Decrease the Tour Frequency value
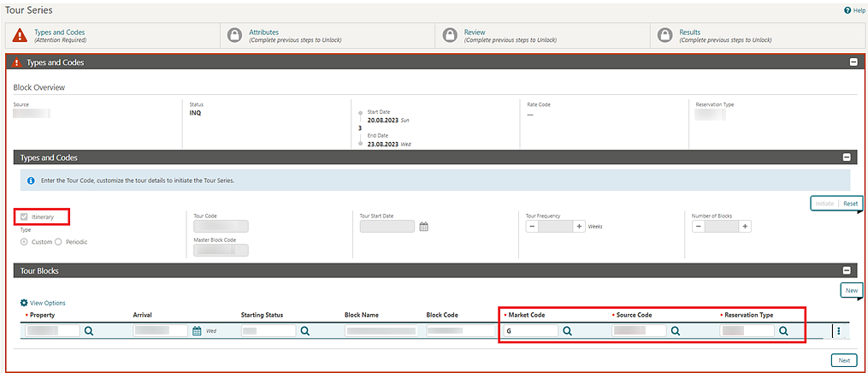Viewport: 868px width, 373px height. 532,227
